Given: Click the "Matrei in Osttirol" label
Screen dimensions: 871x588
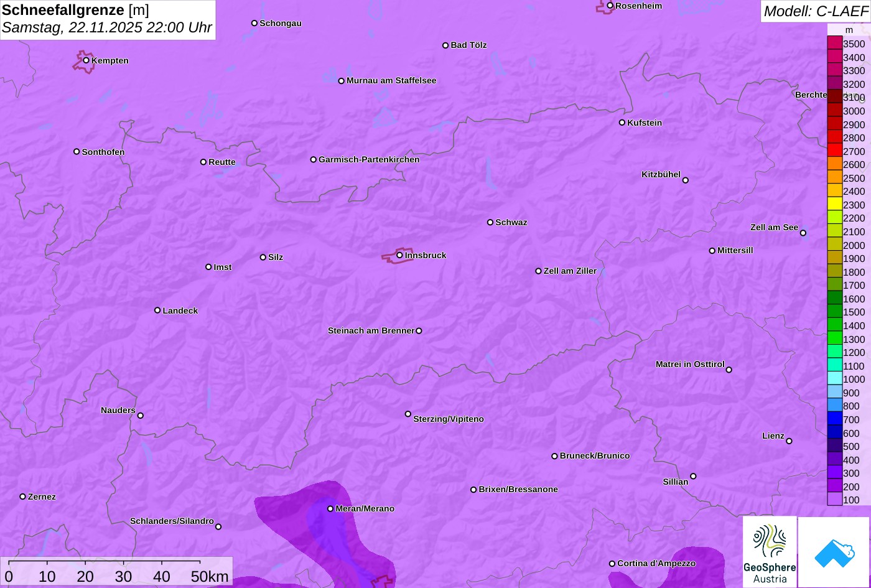Looking at the screenshot, I should pos(690,364).
